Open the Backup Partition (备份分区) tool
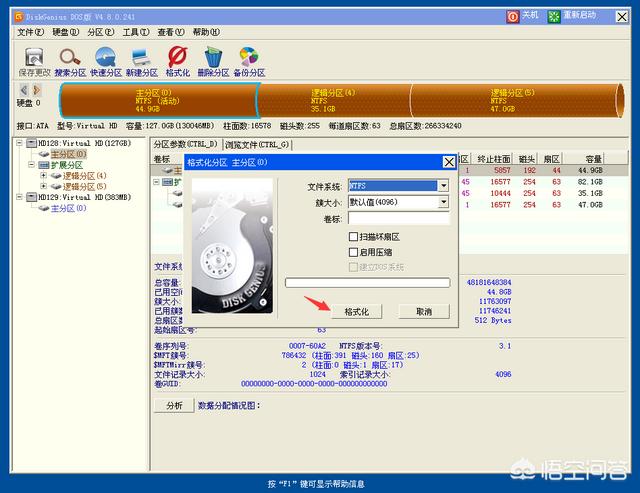The image size is (640, 493). [249, 62]
